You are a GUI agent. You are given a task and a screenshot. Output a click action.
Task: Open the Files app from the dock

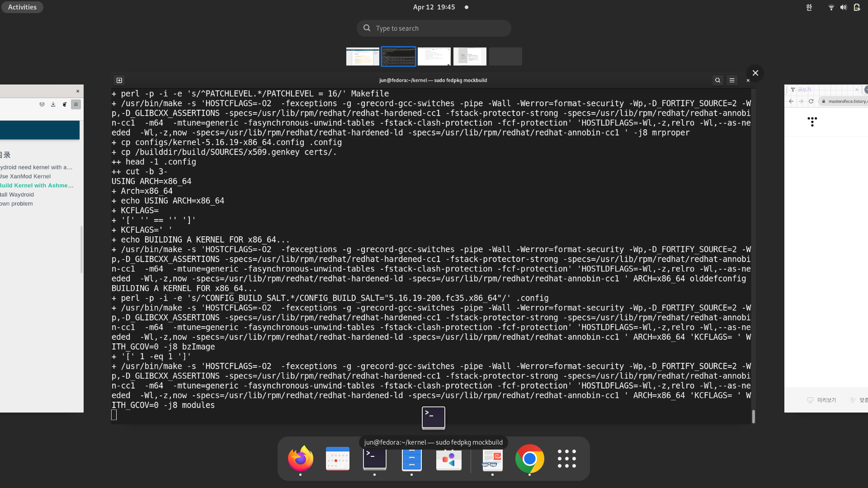411,459
